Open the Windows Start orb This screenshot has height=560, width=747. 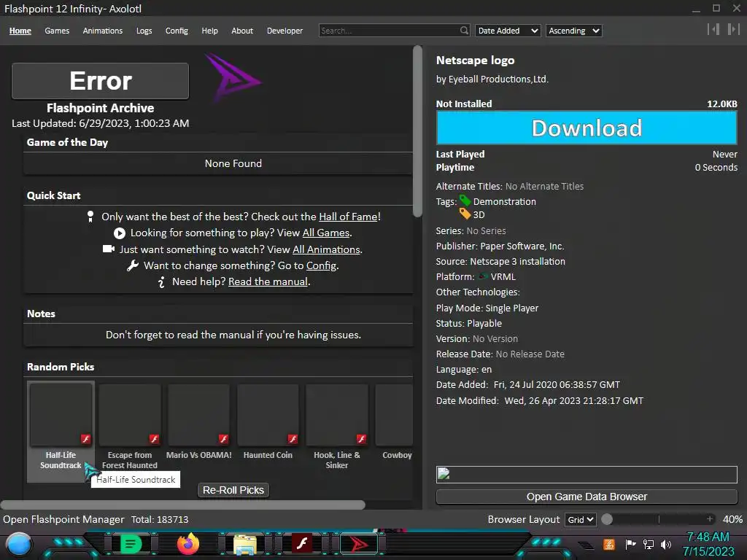[18, 544]
